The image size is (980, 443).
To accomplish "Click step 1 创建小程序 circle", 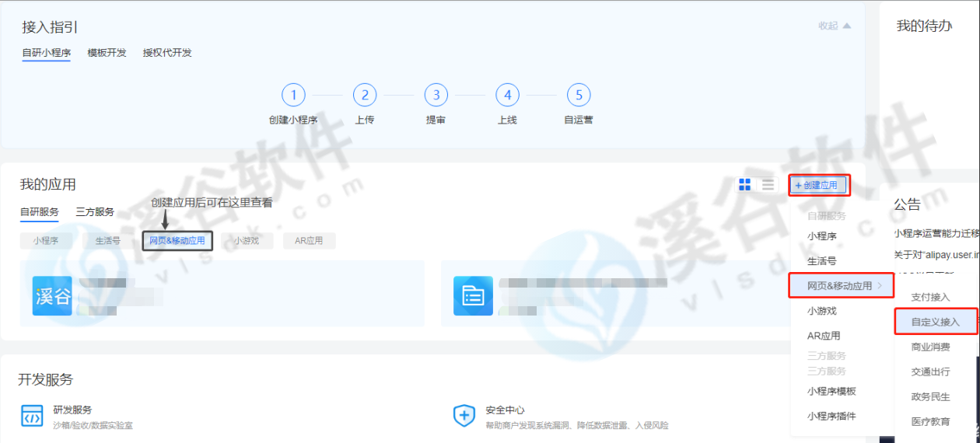I will tap(293, 96).
